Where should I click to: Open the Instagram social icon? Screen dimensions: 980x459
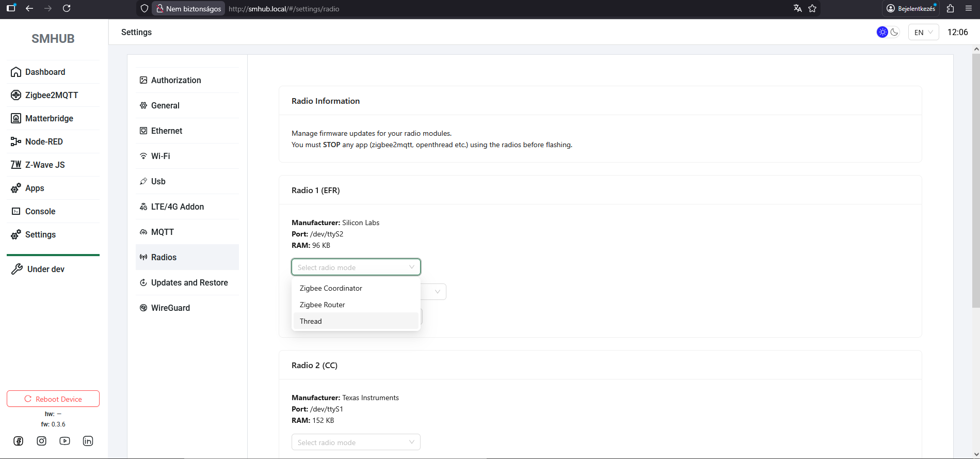tap(42, 441)
